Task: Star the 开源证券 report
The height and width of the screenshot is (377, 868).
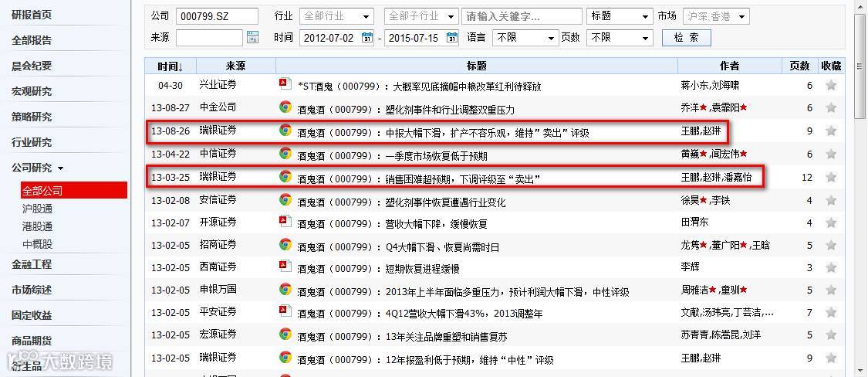Action: tap(830, 222)
